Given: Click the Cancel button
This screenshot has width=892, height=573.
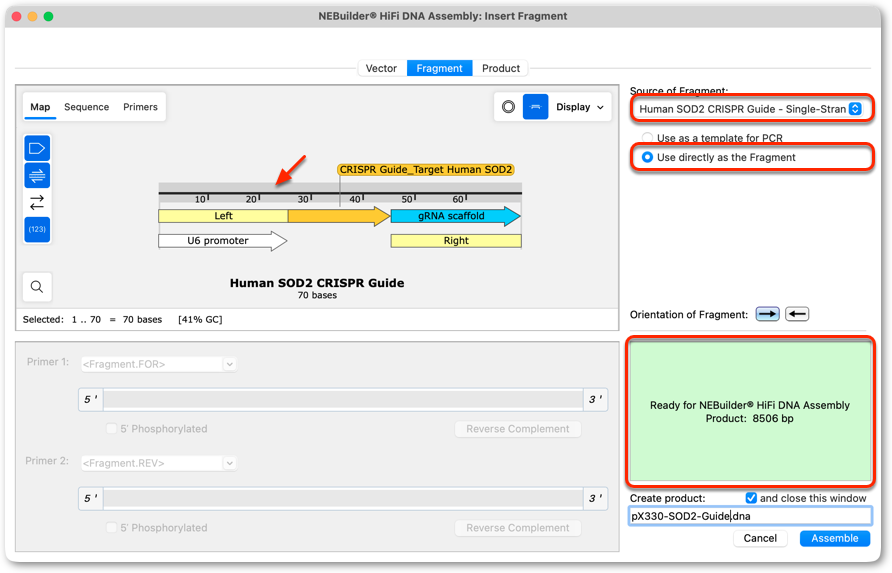Looking at the screenshot, I should [x=760, y=538].
